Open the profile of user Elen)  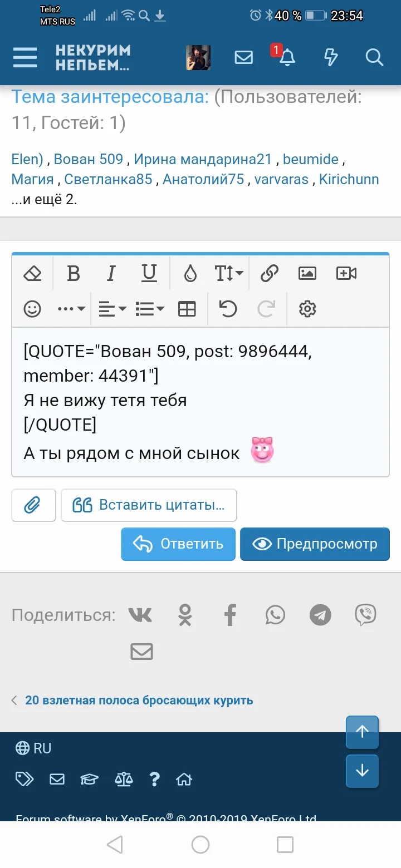tap(27, 159)
